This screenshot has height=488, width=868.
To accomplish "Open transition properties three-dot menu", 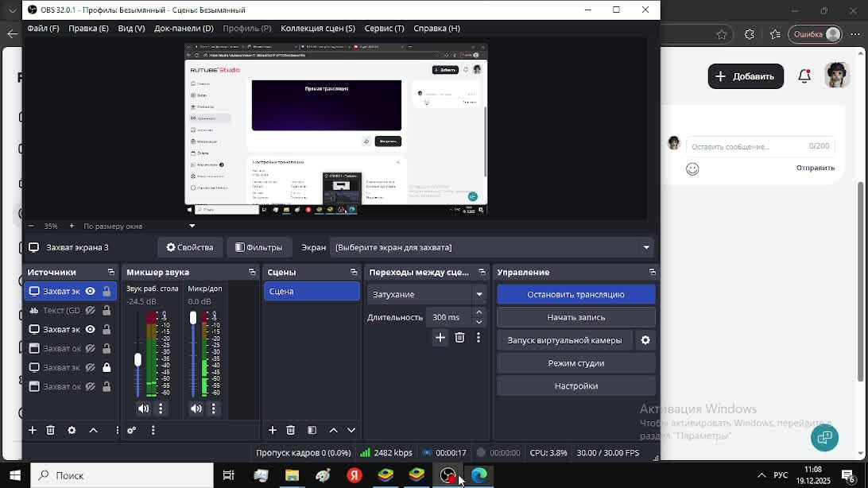I will tap(479, 338).
